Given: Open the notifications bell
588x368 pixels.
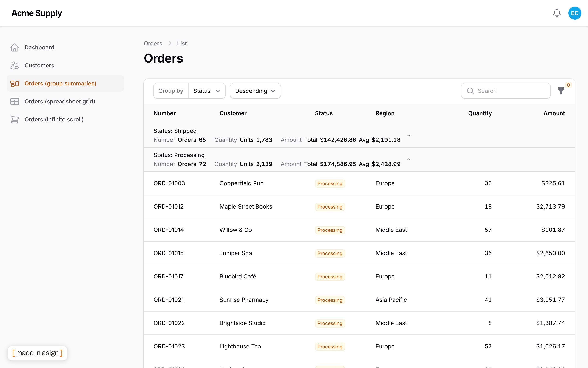Looking at the screenshot, I should coord(557,13).
